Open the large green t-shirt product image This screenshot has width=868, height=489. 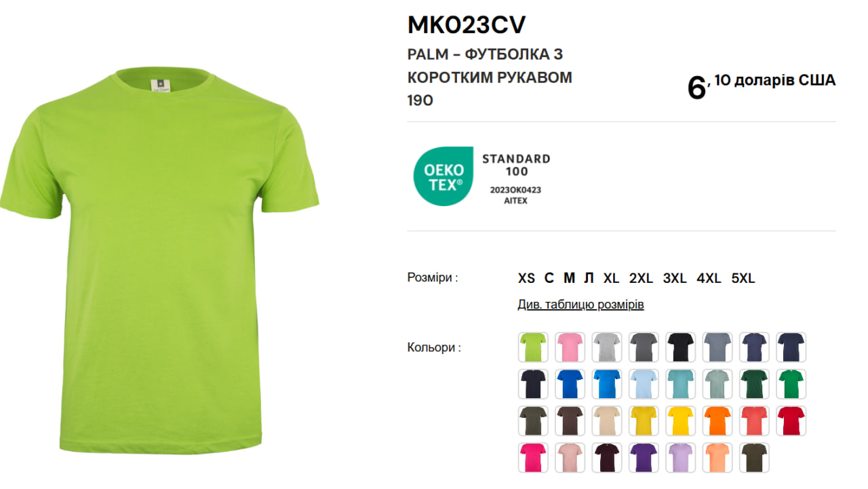(160, 259)
